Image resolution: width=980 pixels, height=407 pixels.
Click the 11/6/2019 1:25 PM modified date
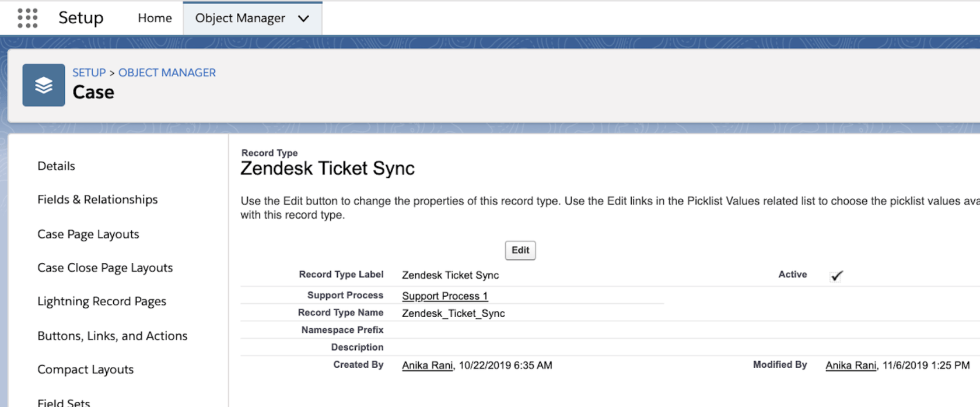point(926,365)
